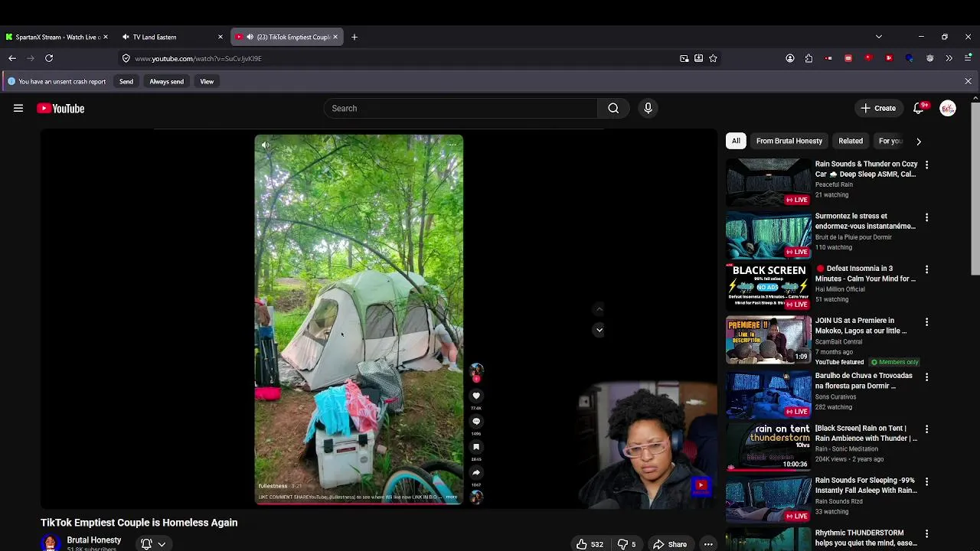Open the YouTube account avatar menu
Viewport: 980px width, 551px height.
[948, 109]
